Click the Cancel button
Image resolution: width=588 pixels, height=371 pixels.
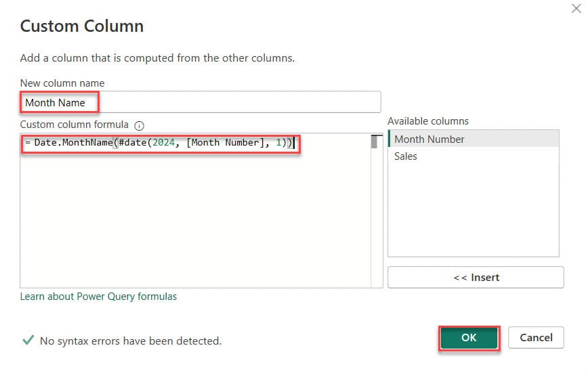point(536,338)
